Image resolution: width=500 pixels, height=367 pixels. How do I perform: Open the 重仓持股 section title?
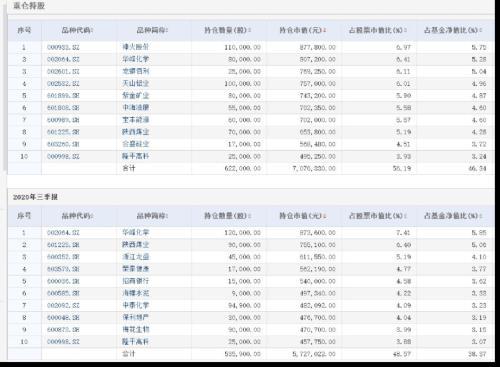(29, 6)
